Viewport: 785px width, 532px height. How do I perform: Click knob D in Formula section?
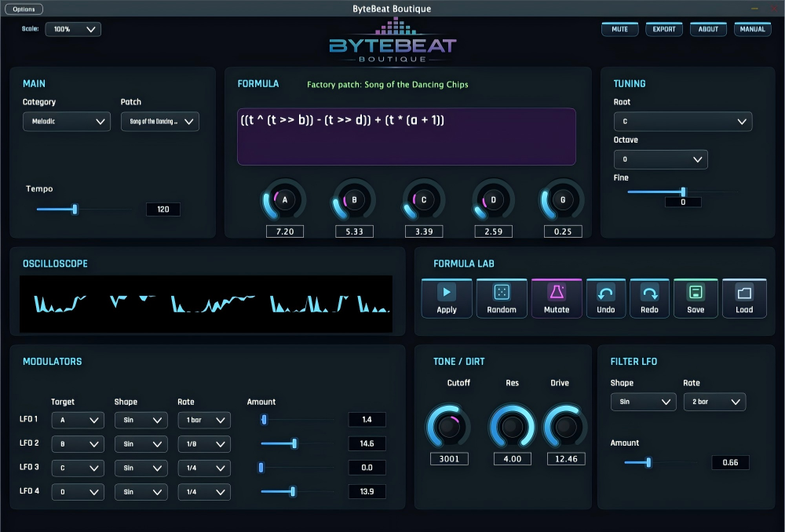pyautogui.click(x=493, y=200)
